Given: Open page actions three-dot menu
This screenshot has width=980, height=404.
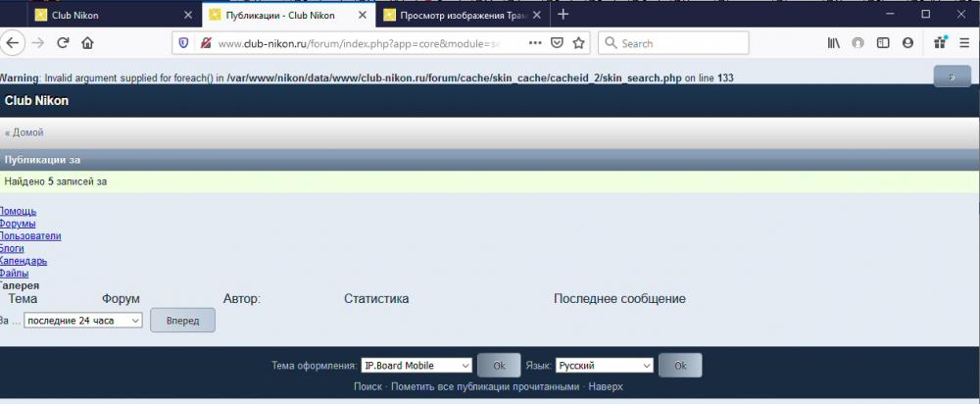Looking at the screenshot, I should point(535,43).
